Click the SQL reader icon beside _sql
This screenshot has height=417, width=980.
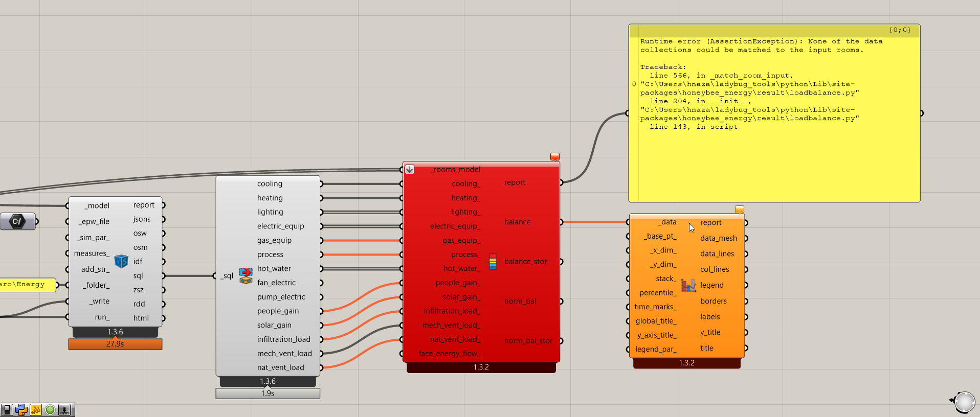246,276
